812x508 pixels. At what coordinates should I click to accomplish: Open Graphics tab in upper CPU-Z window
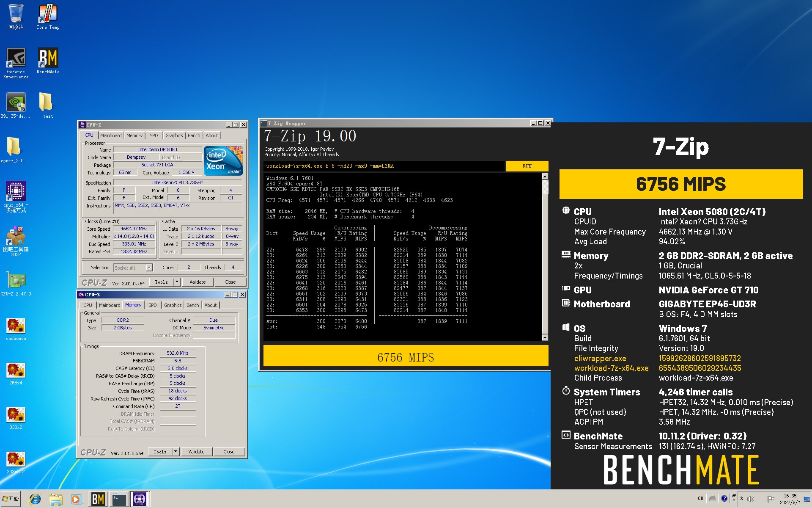(x=174, y=135)
